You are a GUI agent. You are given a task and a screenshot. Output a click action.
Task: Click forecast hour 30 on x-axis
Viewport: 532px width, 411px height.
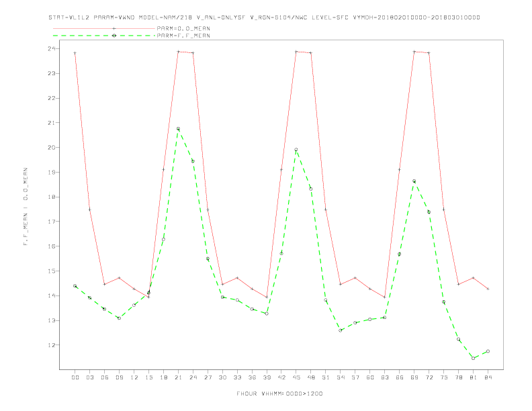(x=222, y=377)
